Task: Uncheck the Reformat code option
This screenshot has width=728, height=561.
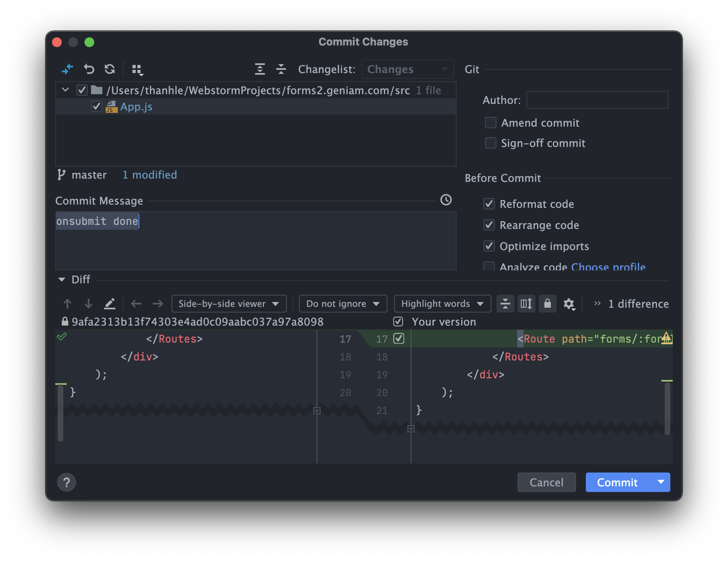Action: coord(489,204)
